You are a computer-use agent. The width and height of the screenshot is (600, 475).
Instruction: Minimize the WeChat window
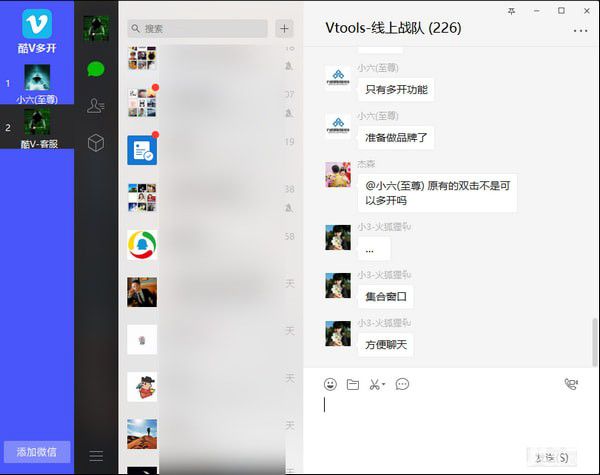(536, 11)
